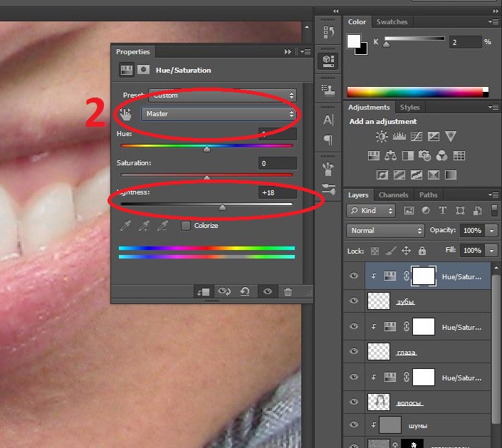Click the foreground color swatch
The width and height of the screenshot is (502, 448).
click(354, 41)
